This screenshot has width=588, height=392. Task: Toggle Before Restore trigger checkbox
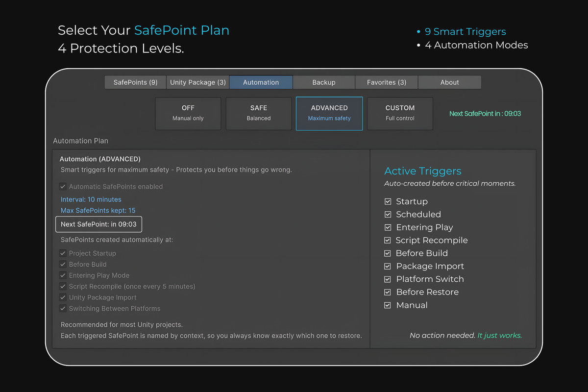pos(388,292)
